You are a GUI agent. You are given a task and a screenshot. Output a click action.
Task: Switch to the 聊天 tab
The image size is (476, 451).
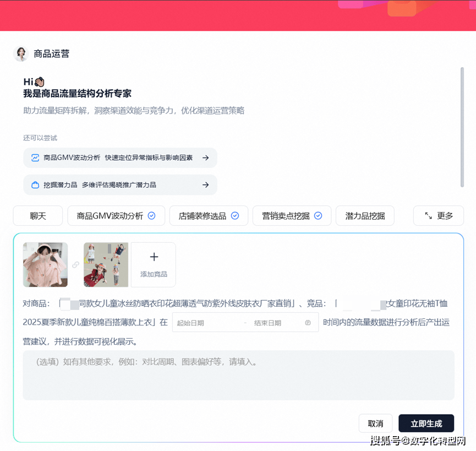[38, 216]
